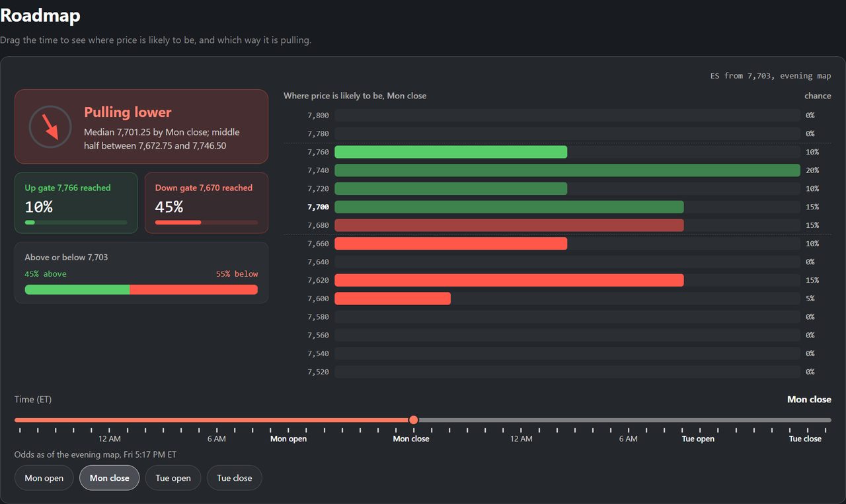
Task: Click the Mon open tick label on timeline
Action: 289,439
